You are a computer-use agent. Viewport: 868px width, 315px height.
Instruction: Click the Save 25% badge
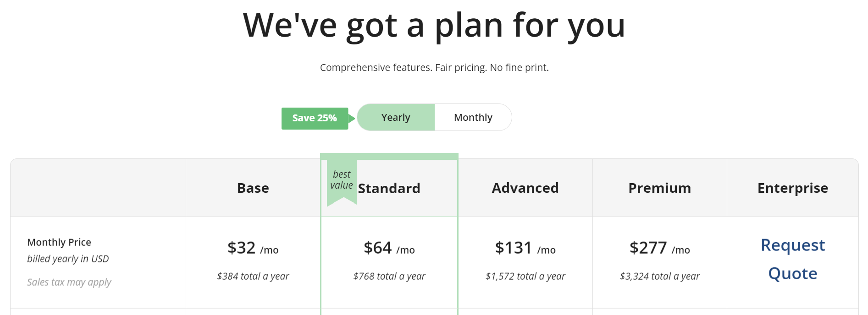(315, 118)
